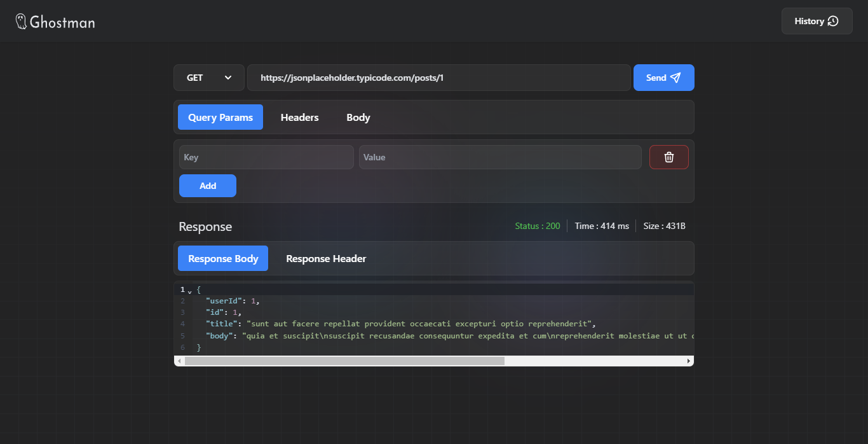Click the "id": 1 JSON line

pos(224,312)
